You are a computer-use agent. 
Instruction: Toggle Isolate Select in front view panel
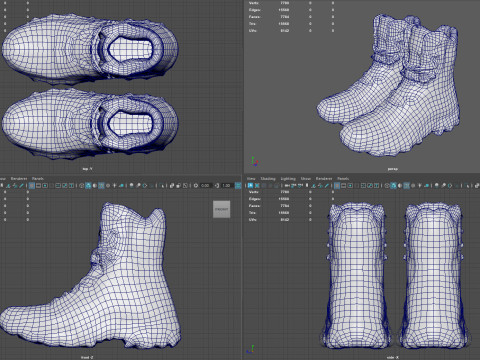(162, 185)
